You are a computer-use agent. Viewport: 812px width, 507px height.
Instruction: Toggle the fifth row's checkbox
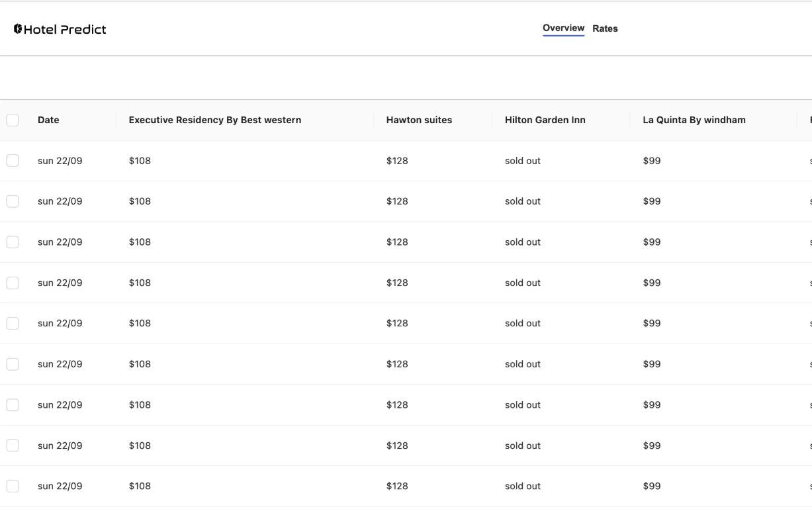[x=13, y=323]
